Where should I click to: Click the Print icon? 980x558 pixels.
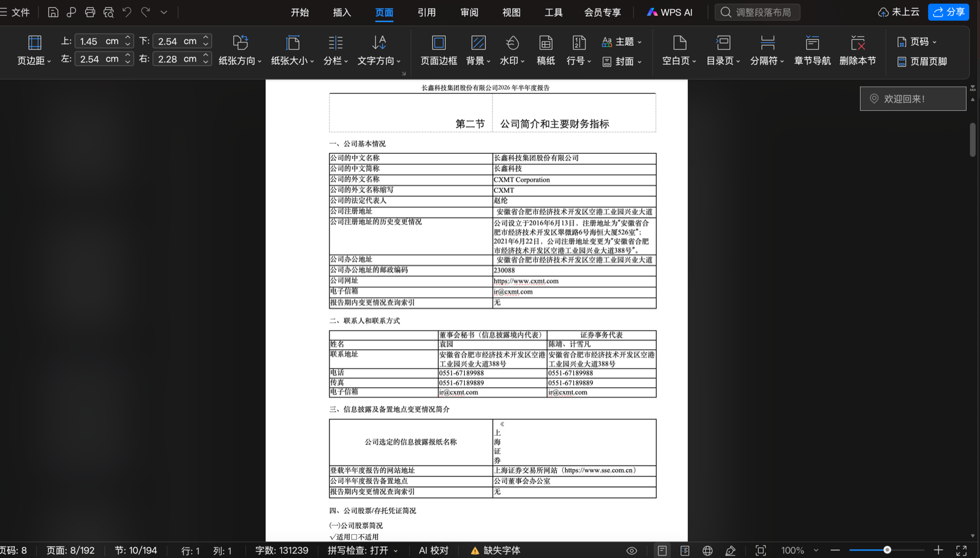click(x=90, y=12)
